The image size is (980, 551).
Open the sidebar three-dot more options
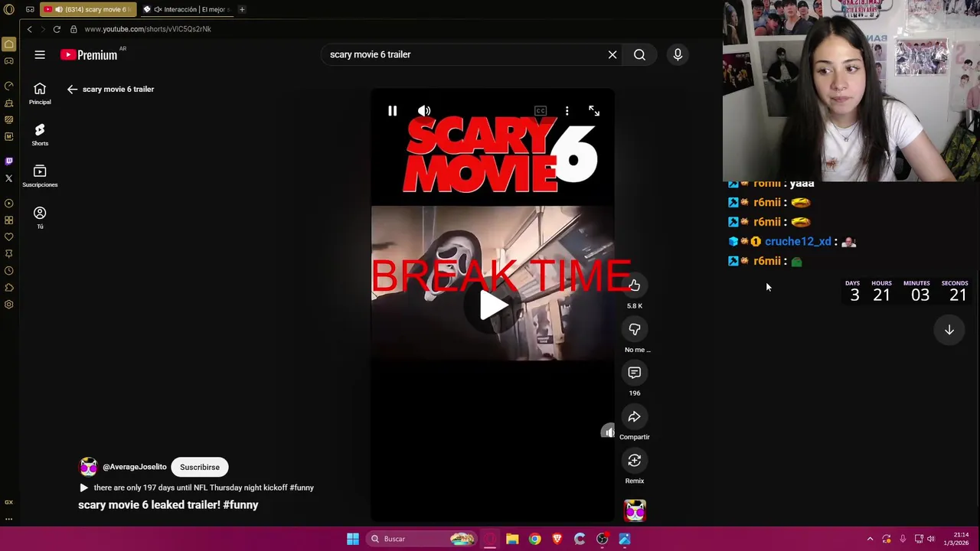pos(9,519)
